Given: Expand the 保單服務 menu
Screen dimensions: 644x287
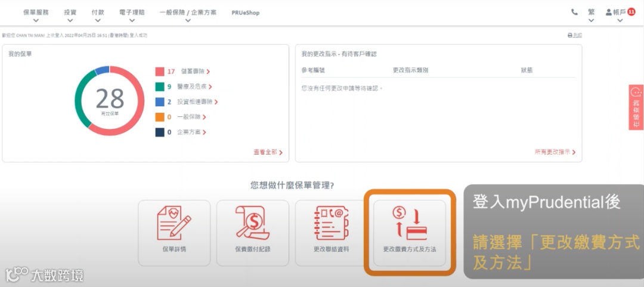Looking at the screenshot, I should click(x=36, y=16).
